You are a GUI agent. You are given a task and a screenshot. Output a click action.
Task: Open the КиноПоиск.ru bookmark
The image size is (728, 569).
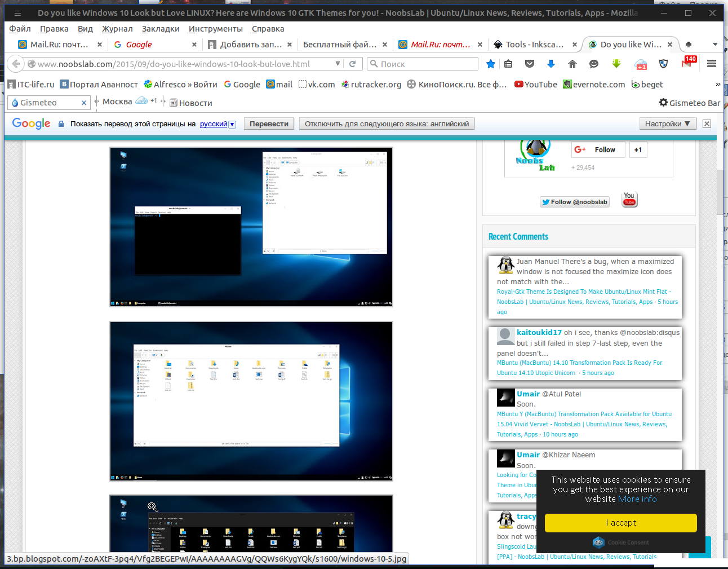[457, 85]
